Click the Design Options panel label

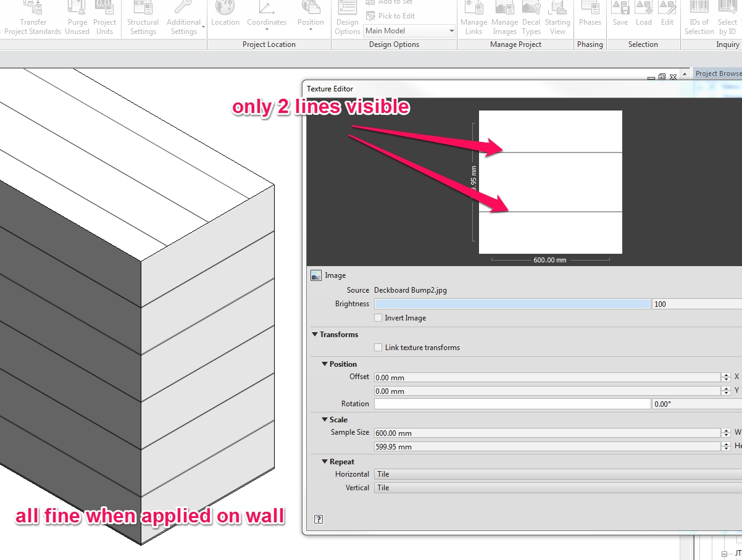click(x=394, y=44)
